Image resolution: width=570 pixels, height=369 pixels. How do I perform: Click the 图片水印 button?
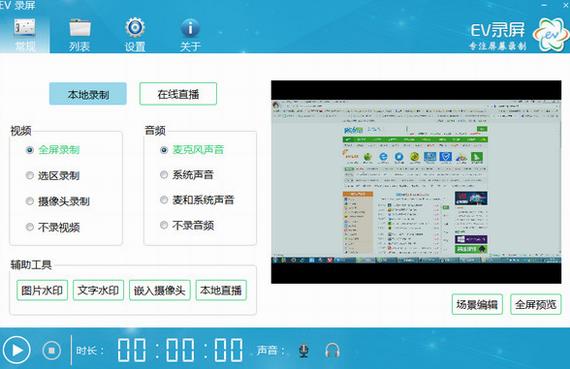coord(42,290)
